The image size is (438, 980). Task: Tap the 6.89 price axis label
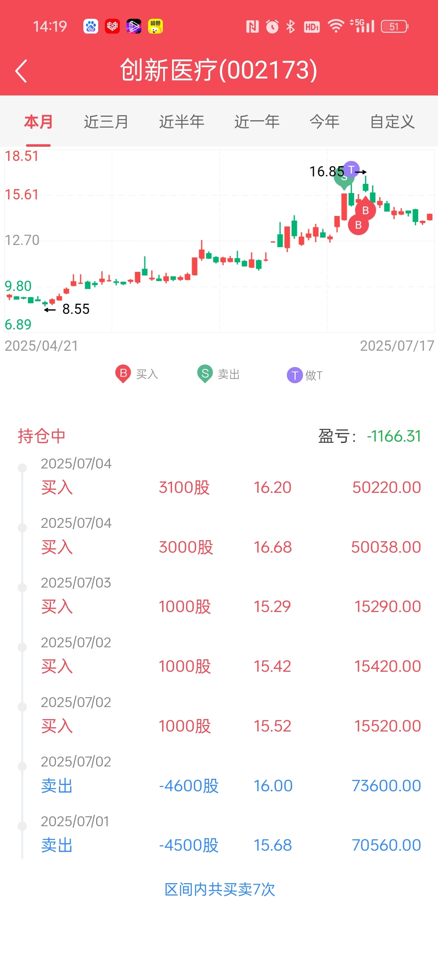[x=18, y=325]
